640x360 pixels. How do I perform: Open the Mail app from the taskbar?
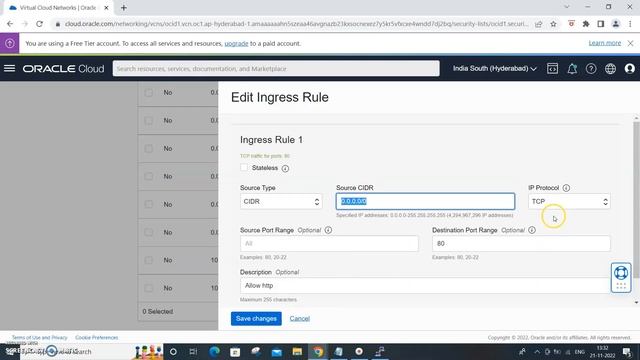click(277, 351)
